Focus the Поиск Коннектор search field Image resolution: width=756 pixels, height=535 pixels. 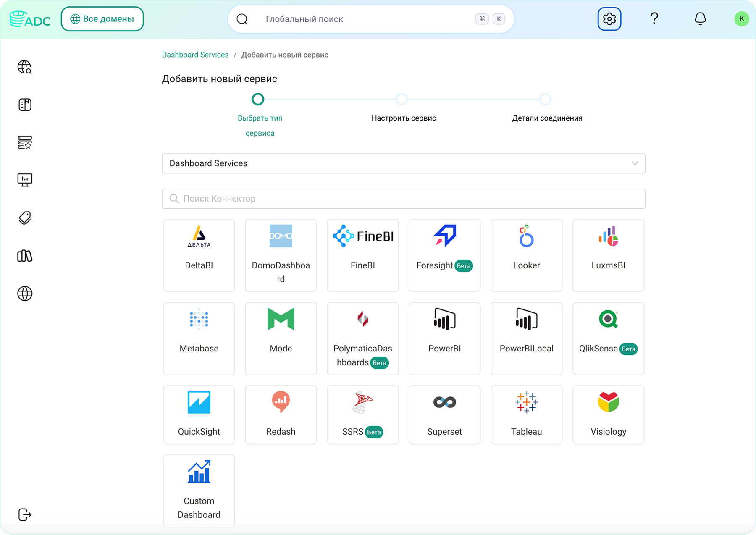click(x=404, y=199)
